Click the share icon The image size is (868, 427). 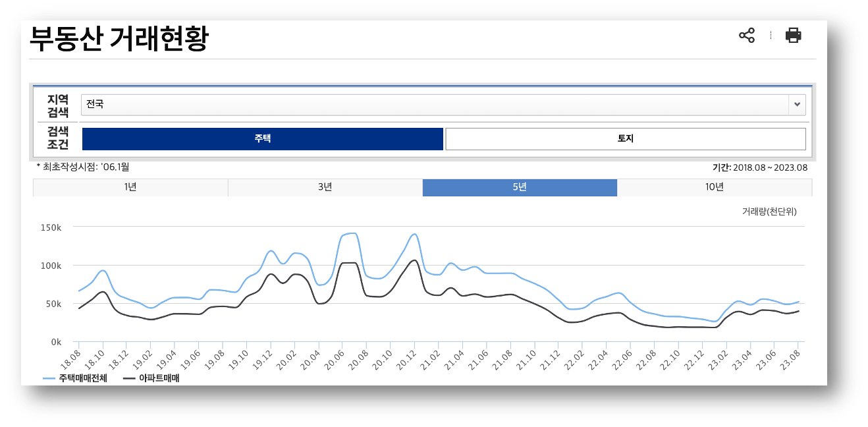point(747,36)
